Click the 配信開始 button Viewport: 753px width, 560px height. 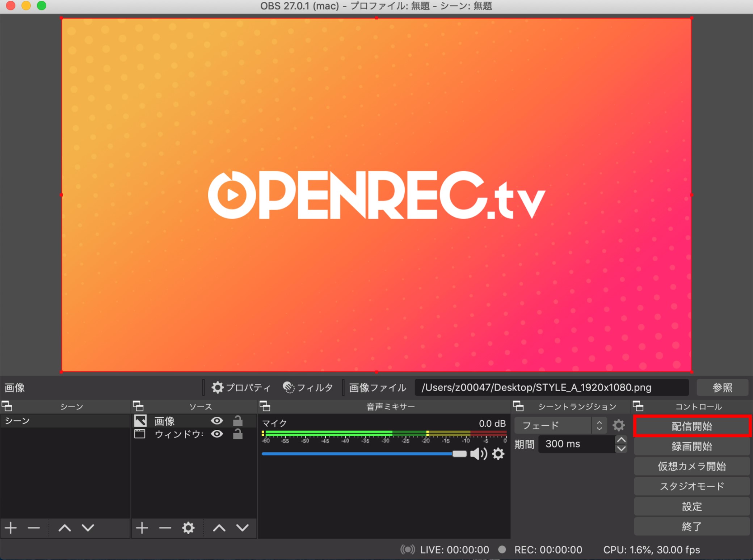692,426
